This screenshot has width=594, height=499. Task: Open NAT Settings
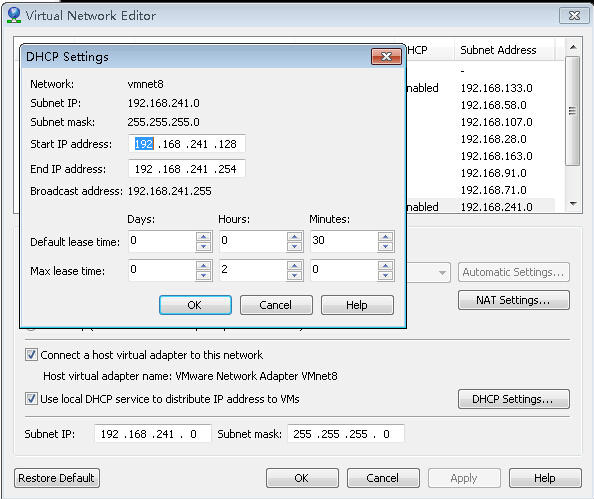pos(514,300)
